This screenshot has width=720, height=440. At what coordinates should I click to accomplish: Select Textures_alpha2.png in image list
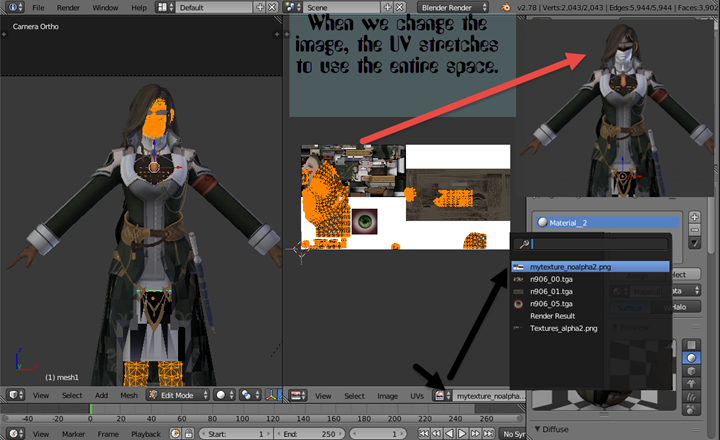point(590,328)
